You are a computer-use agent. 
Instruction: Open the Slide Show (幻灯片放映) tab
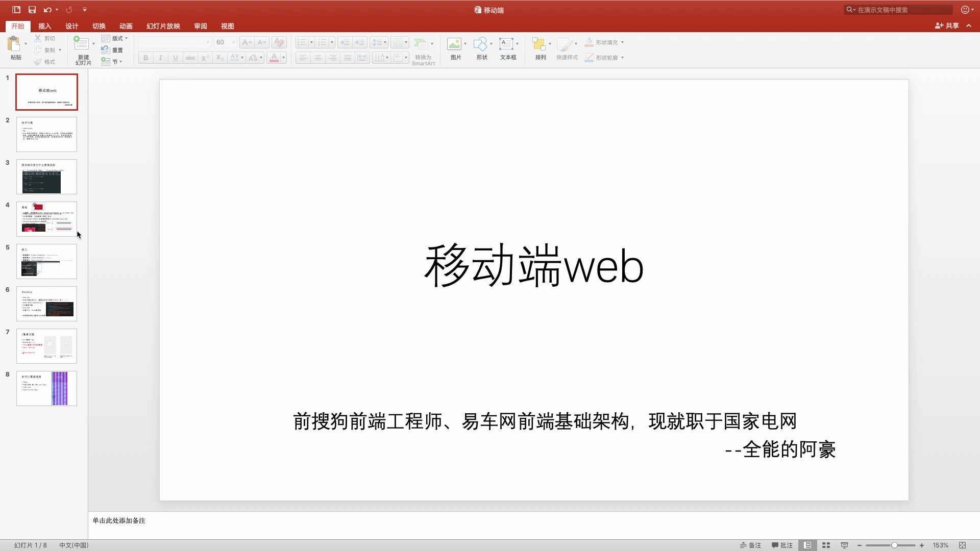[x=163, y=26]
